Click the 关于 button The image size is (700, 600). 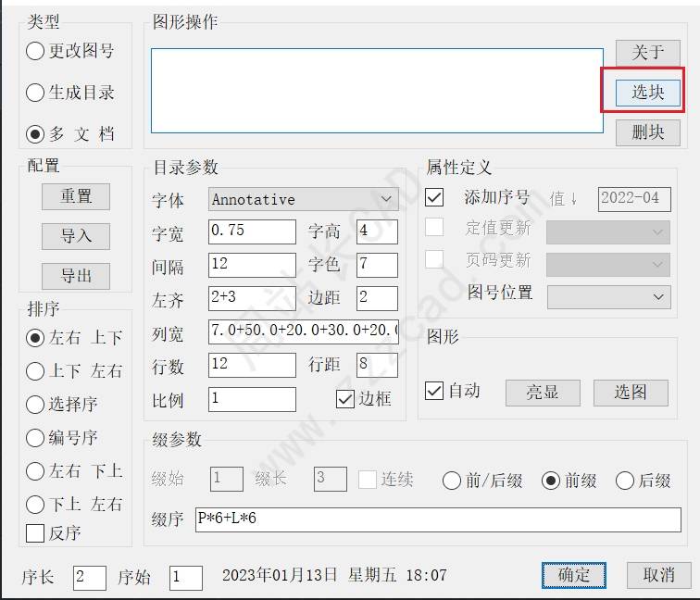point(647,53)
